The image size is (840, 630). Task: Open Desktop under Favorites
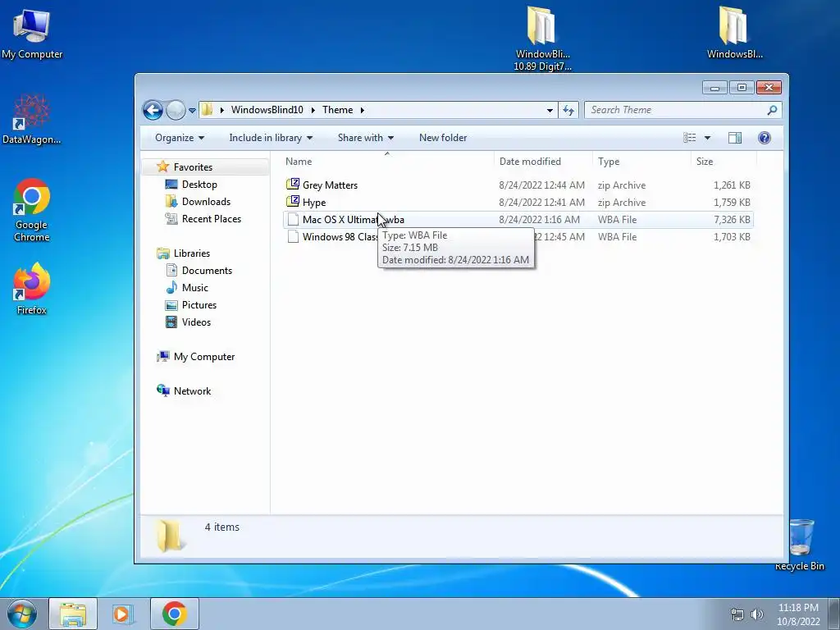tap(199, 185)
